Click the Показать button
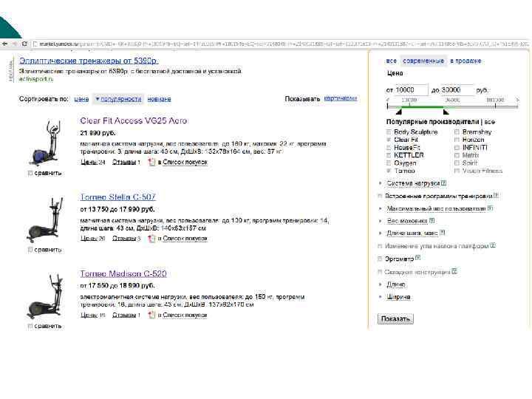The width and height of the screenshot is (532, 399). click(395, 318)
